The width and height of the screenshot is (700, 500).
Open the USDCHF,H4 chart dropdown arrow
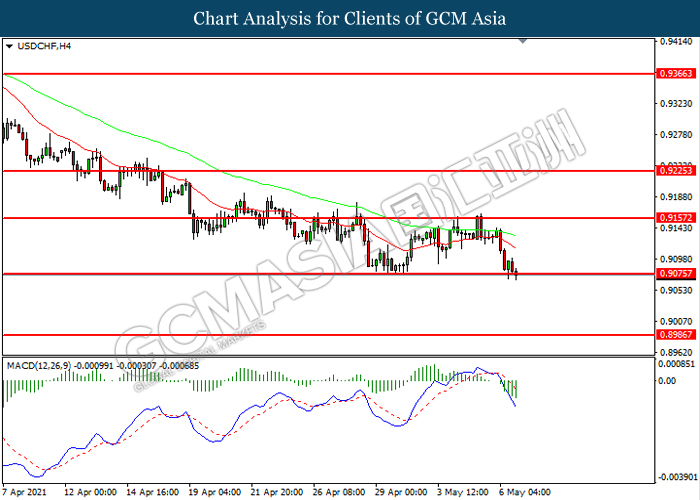coord(9,46)
